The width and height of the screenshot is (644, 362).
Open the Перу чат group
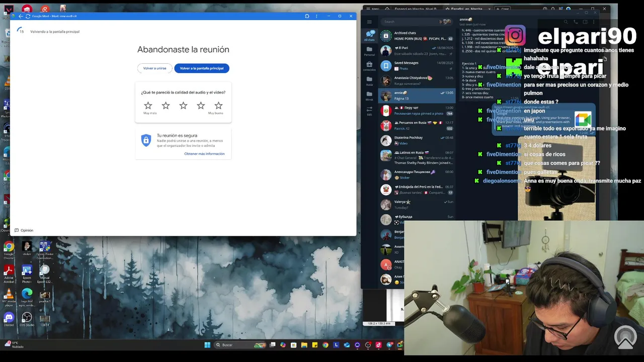[x=417, y=111]
